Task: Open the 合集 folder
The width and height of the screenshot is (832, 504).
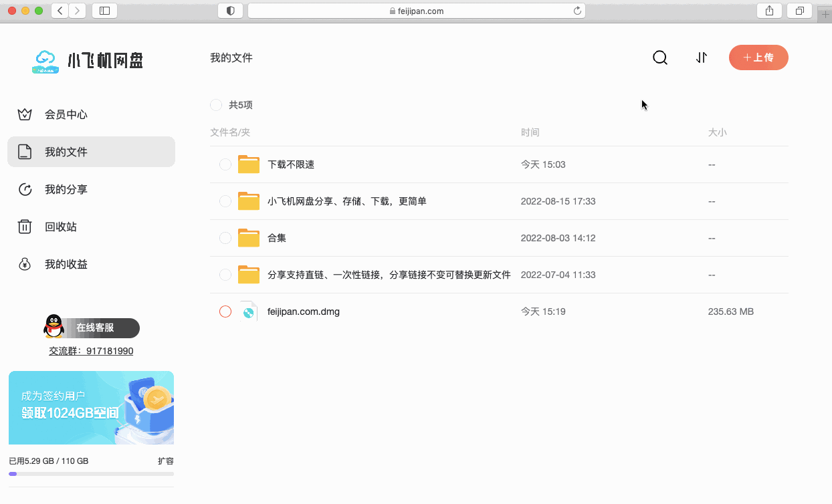Action: (x=276, y=237)
